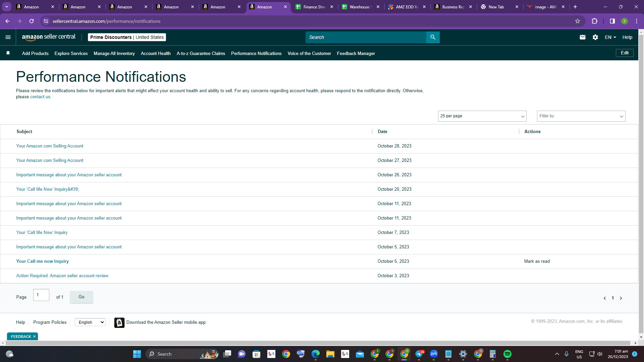Screen dimensions: 644x362
Task: Go to the next page arrow
Action: tap(621, 298)
